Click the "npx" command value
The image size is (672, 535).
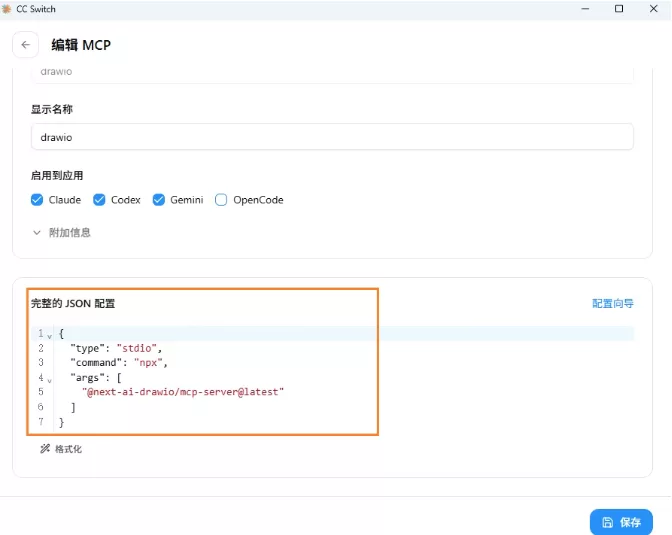148,363
